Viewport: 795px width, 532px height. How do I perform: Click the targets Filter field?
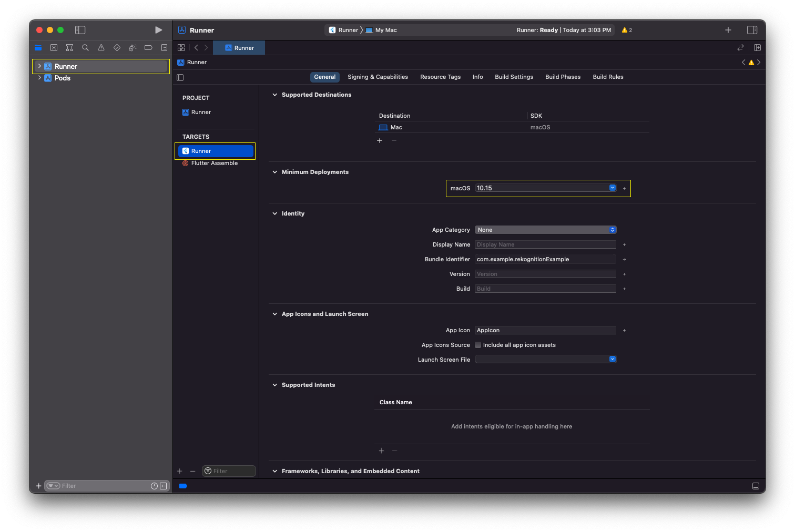click(x=229, y=471)
